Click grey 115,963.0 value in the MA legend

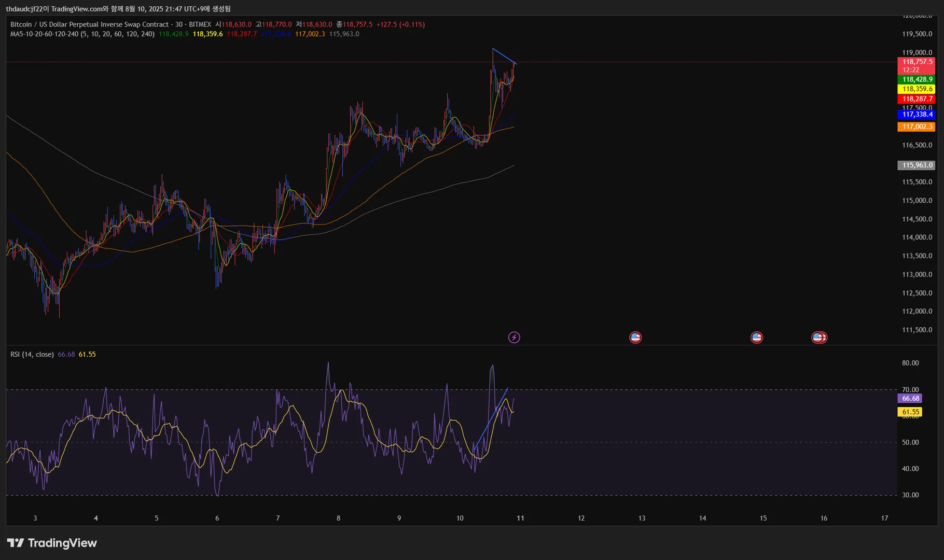point(344,34)
